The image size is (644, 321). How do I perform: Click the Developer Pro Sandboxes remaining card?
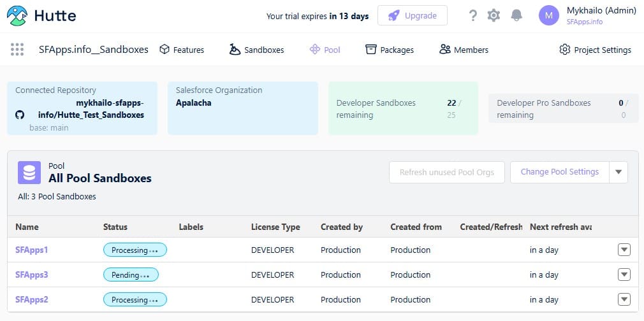563,108
